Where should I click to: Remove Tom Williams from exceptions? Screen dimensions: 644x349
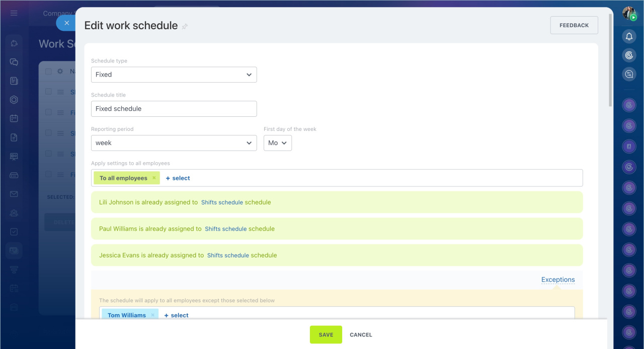click(x=153, y=315)
